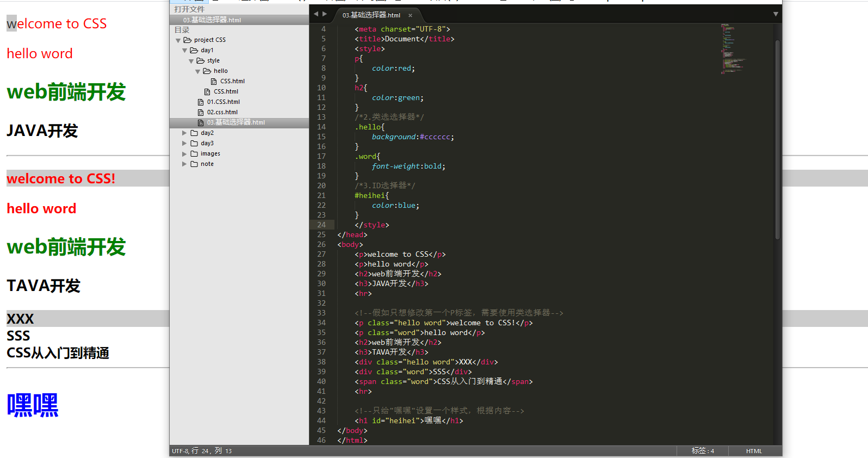
Task: Open CSS.html inside hello folder
Action: click(232, 81)
